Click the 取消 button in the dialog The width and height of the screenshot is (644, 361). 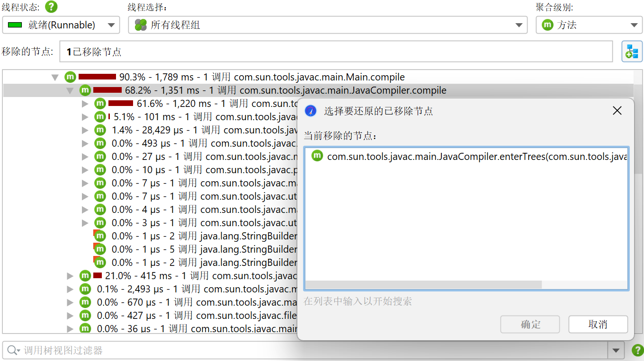pyautogui.click(x=598, y=325)
